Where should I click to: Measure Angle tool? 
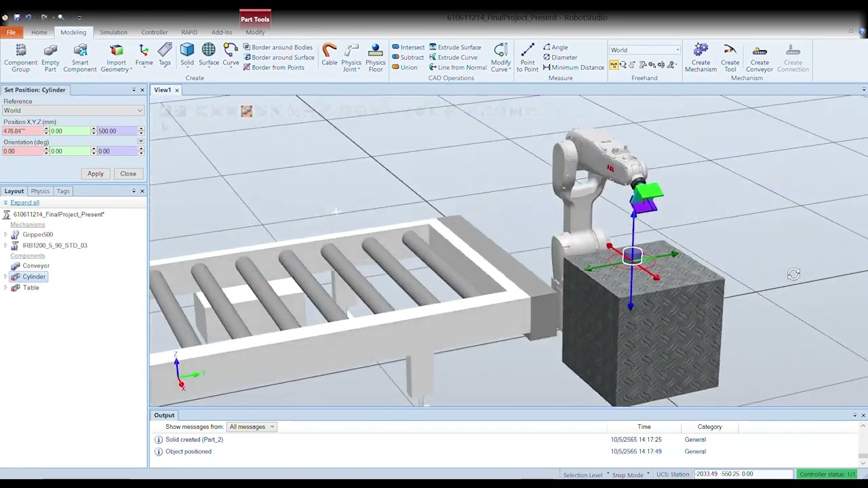tap(555, 47)
